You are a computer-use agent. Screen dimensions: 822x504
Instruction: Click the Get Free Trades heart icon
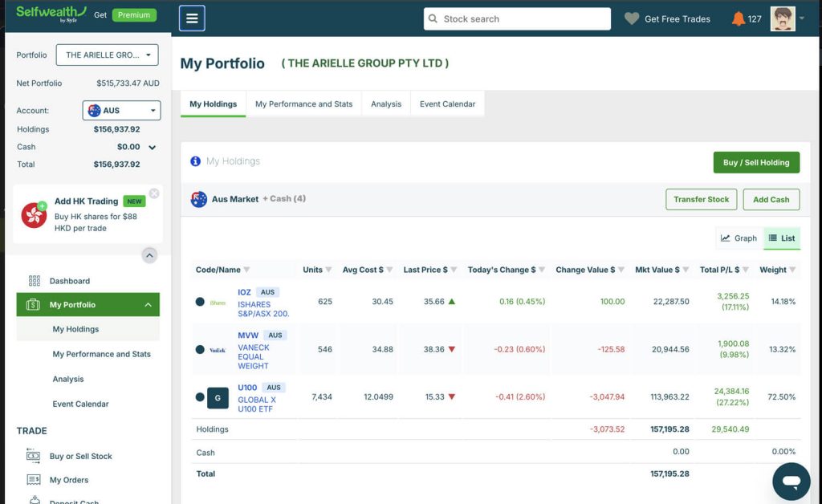632,18
